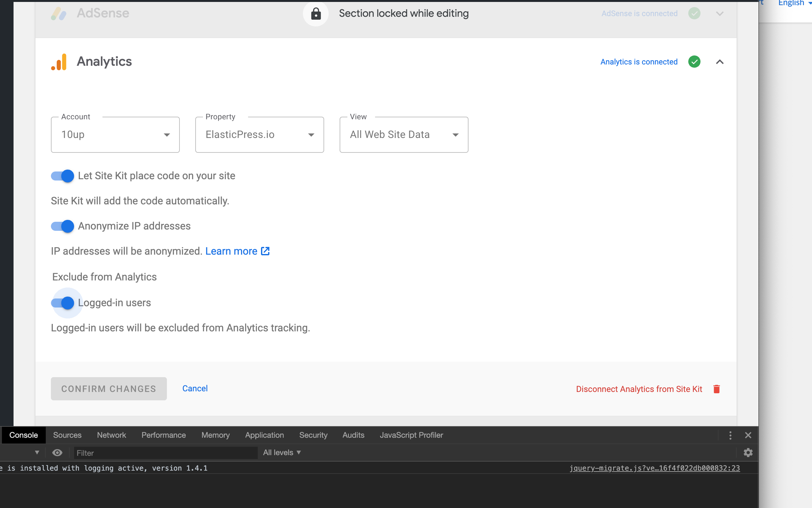Click the 'Logged-in users will be excluded' description
This screenshot has width=812, height=508.
coord(180,328)
